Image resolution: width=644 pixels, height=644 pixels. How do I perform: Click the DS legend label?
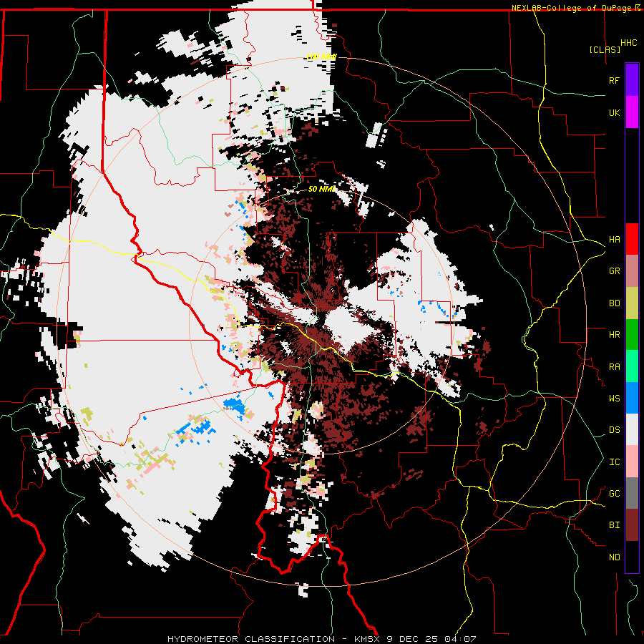pos(614,430)
